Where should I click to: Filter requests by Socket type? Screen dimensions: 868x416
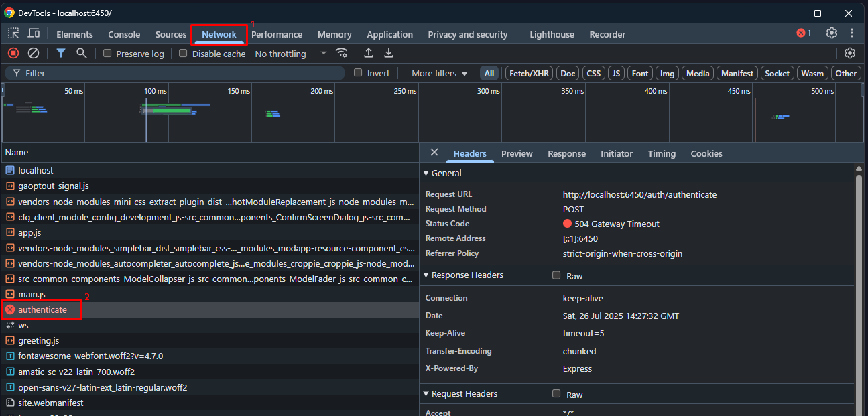click(x=778, y=73)
